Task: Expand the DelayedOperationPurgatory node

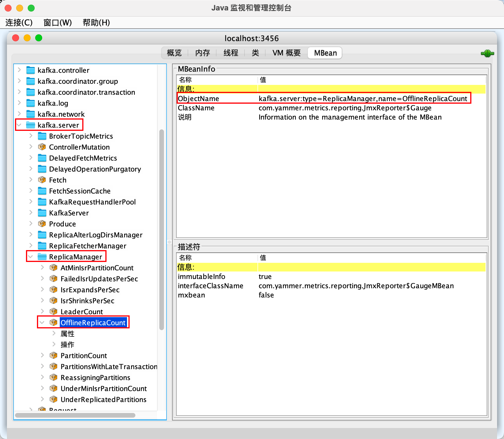Action: click(31, 169)
